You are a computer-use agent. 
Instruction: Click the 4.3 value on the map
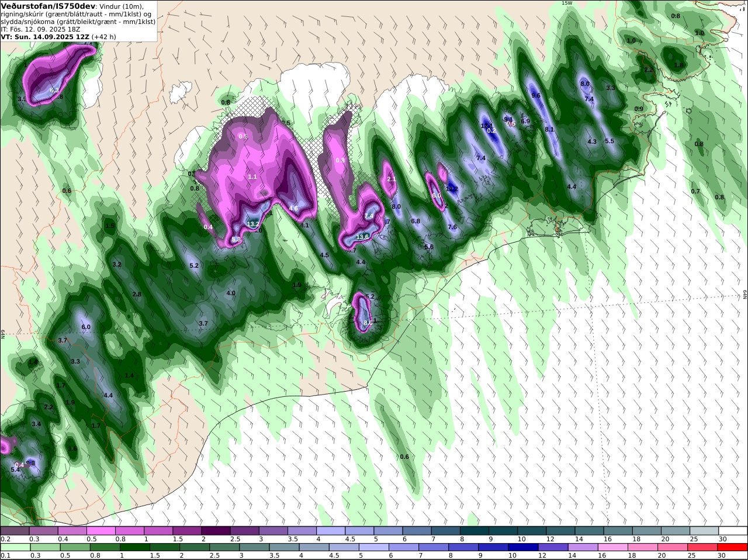click(592, 141)
